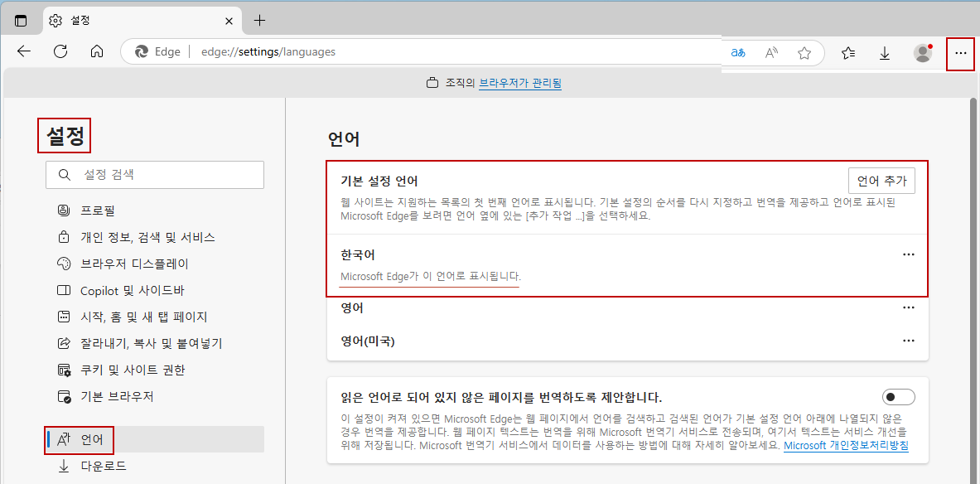The width and height of the screenshot is (980, 484).
Task: Open more actions for 한국어
Action: pos(909,254)
